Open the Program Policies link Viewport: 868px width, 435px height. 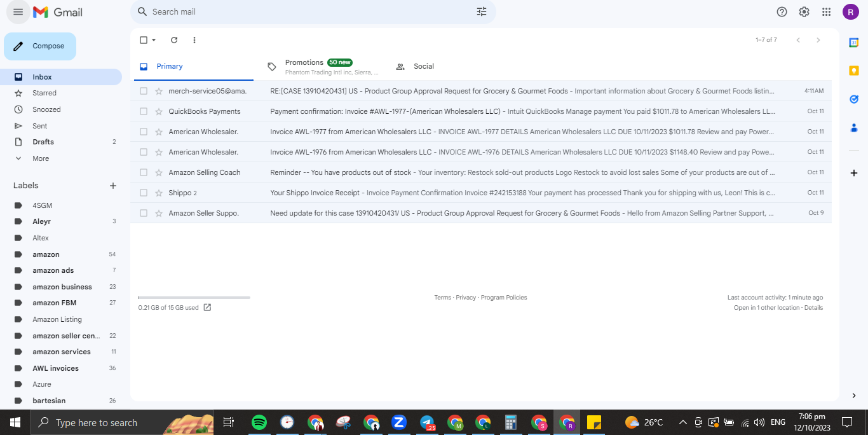point(504,298)
